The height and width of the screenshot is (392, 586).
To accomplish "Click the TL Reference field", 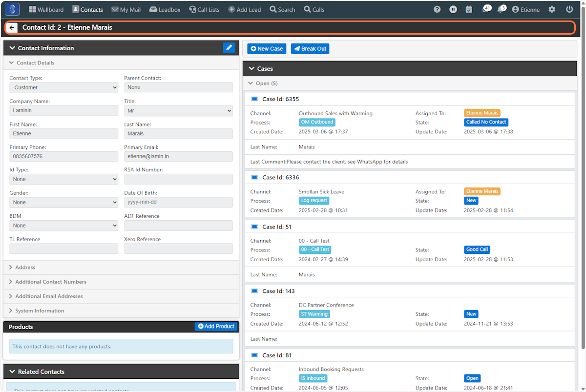I will 64,248.
